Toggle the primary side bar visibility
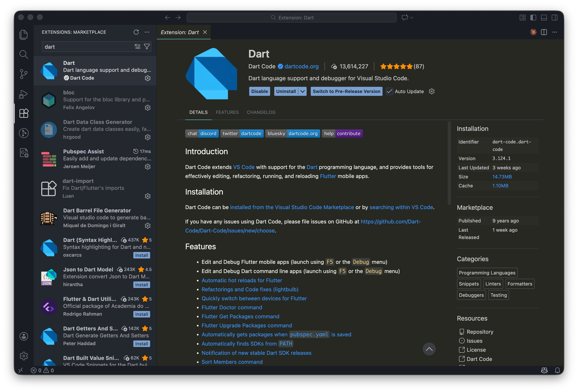 [533, 18]
